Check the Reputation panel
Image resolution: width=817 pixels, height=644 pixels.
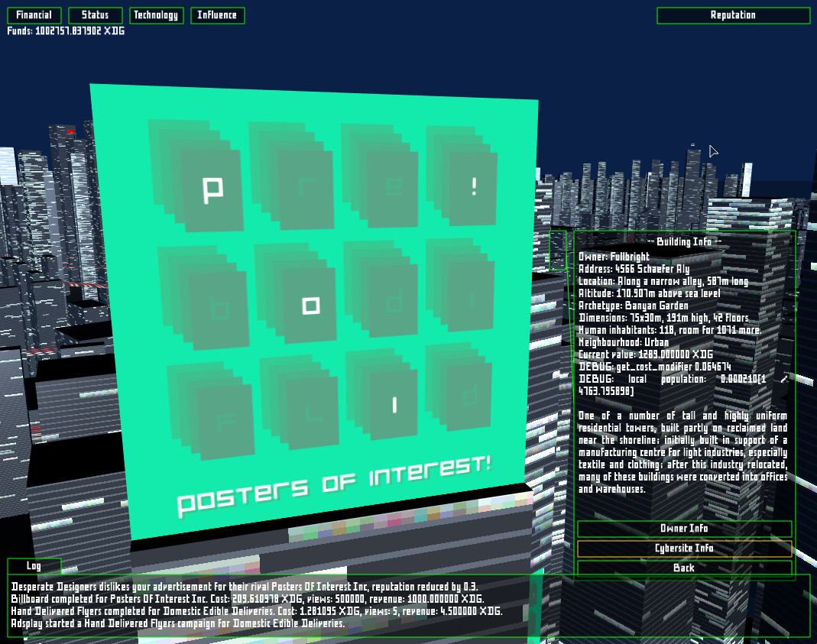pos(732,15)
